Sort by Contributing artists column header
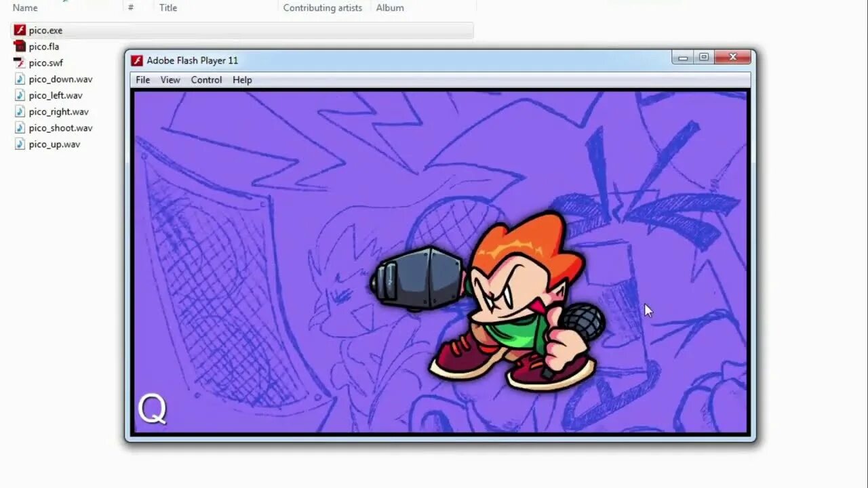Viewport: 868px width, 488px height. (x=323, y=8)
